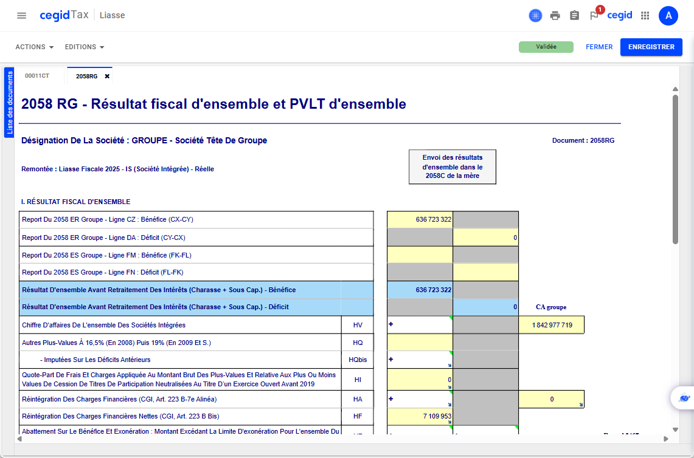Open the ACTIONS dropdown menu

tap(34, 47)
